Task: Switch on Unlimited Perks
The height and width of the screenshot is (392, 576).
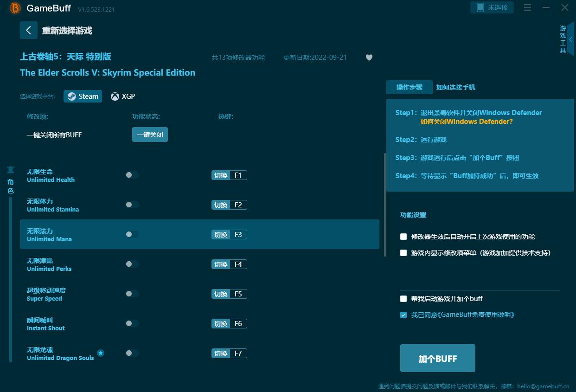Action: point(132,264)
